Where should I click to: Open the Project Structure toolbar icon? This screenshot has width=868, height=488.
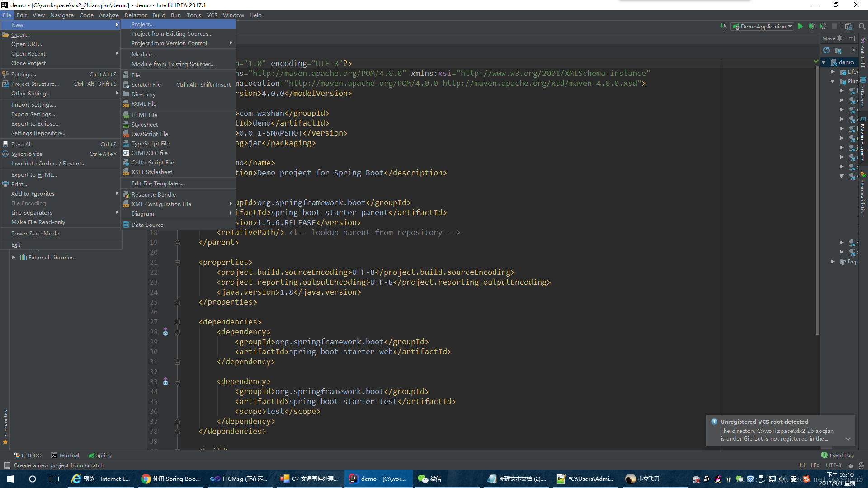click(x=849, y=27)
